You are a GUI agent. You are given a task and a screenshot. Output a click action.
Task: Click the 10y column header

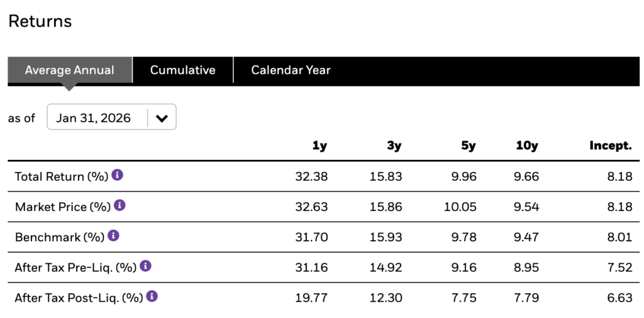pos(526,146)
